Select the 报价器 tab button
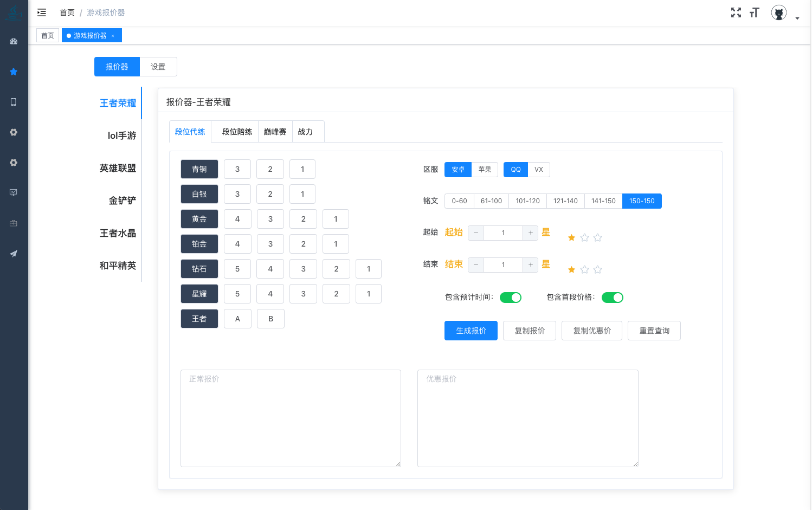Viewport: 812px width, 510px height. click(117, 67)
